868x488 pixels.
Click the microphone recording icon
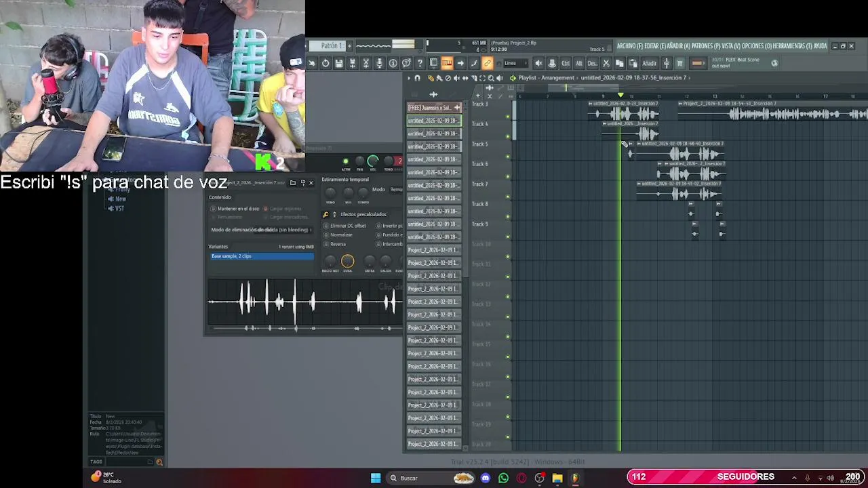pyautogui.click(x=380, y=63)
